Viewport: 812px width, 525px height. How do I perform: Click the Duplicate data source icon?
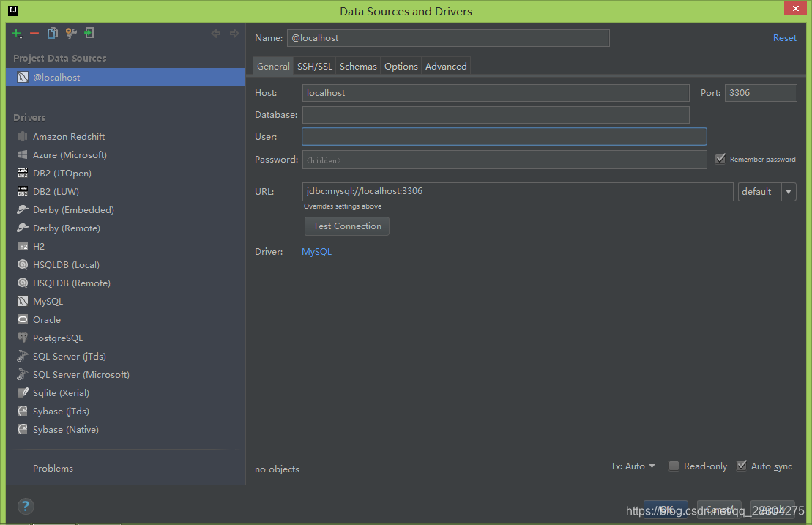(52, 33)
